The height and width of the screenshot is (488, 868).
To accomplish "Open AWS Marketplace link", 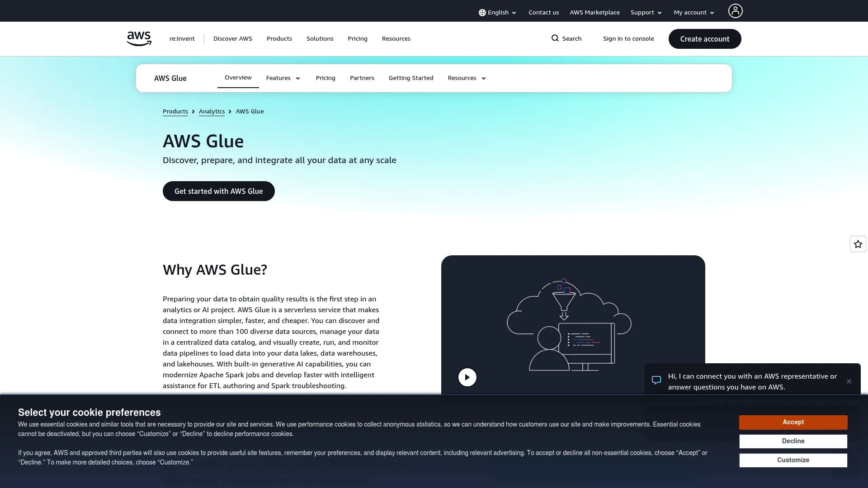I will 594,13.
